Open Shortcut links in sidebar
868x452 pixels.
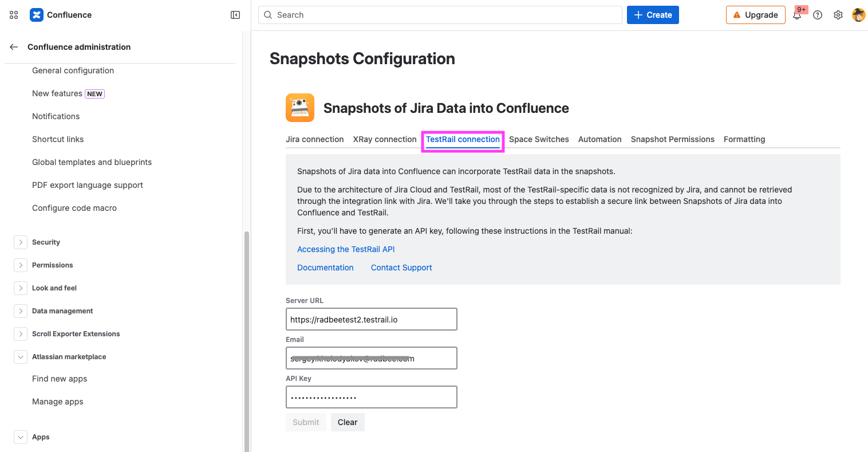(58, 139)
